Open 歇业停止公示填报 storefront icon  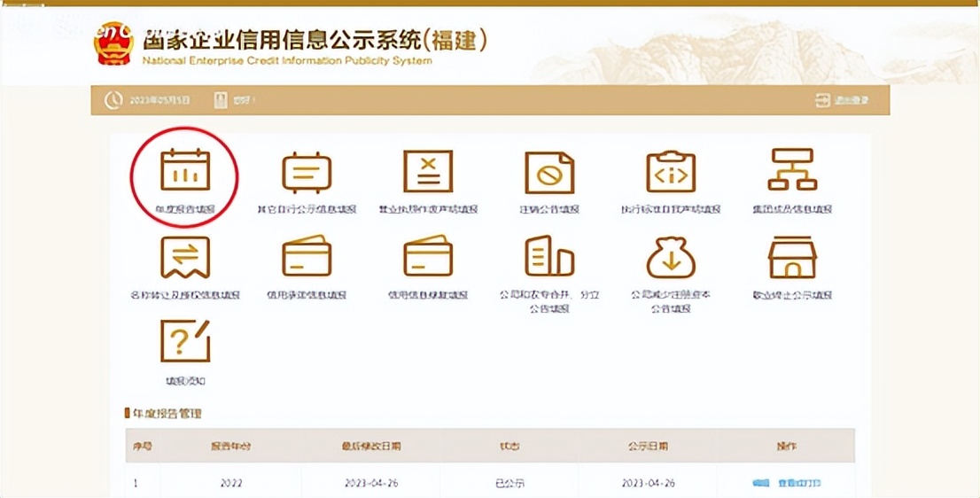pos(792,257)
